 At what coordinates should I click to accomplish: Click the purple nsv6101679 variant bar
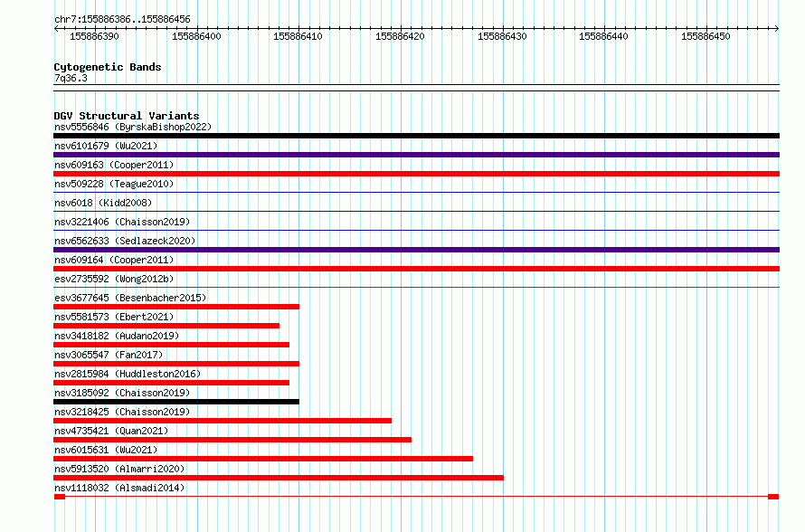[x=416, y=155]
